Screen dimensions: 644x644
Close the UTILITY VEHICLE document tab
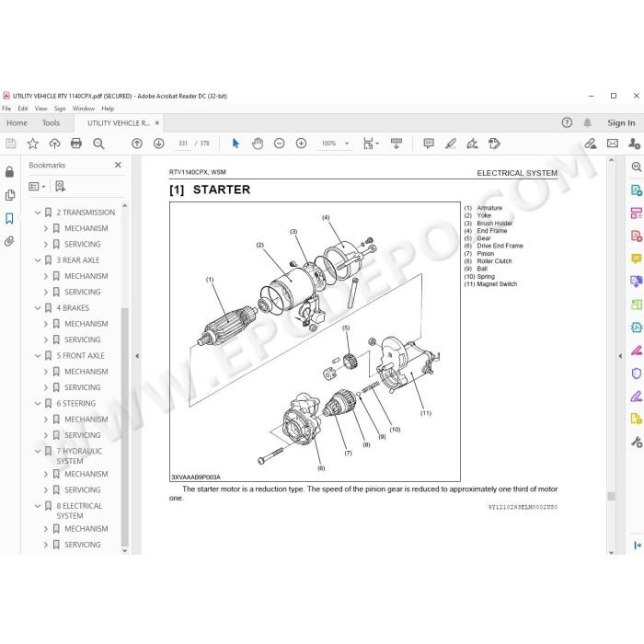[x=157, y=122]
